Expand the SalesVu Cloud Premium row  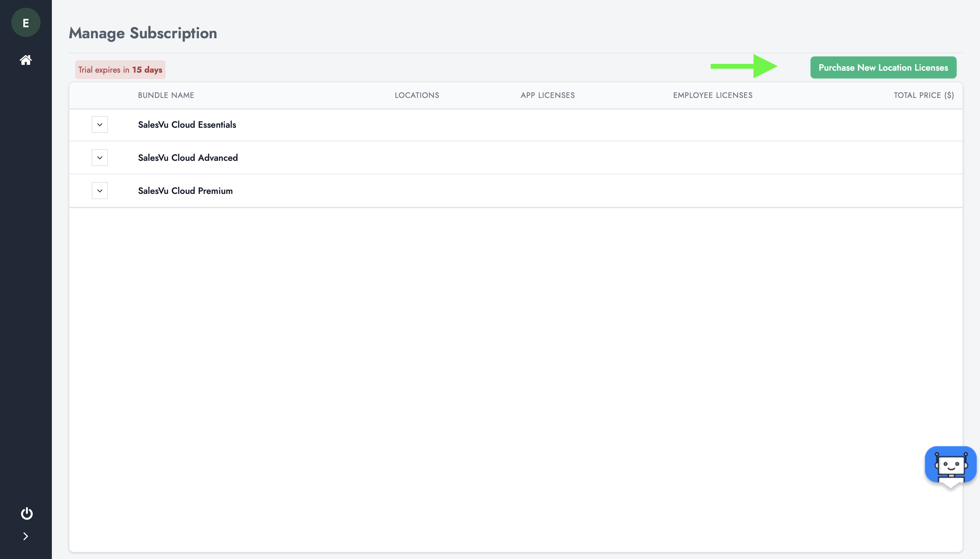pyautogui.click(x=100, y=191)
